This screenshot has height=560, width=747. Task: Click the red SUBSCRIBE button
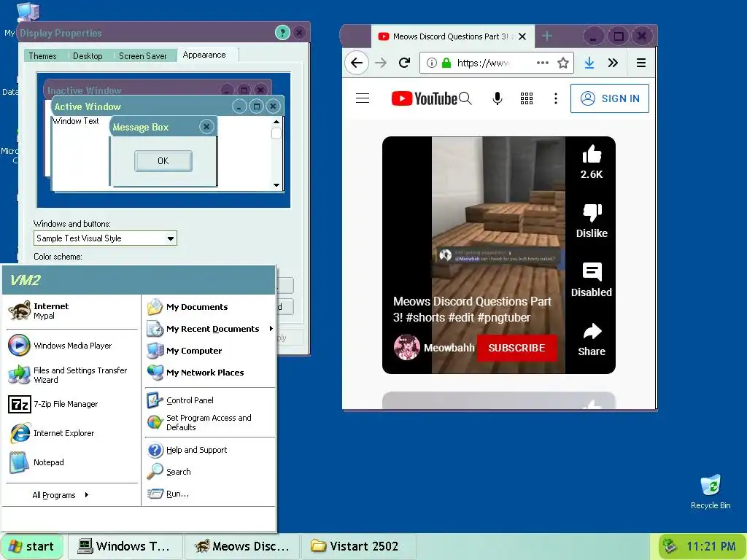[517, 348]
